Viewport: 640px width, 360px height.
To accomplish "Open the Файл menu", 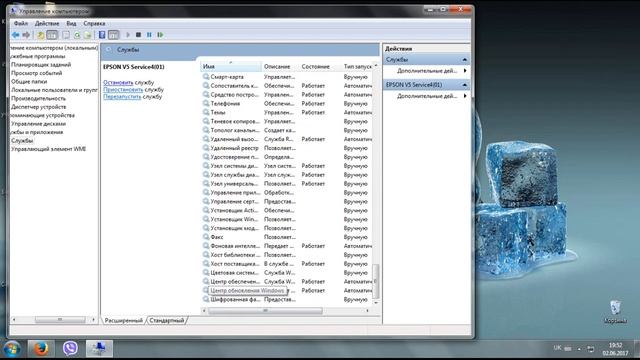I will [21, 24].
